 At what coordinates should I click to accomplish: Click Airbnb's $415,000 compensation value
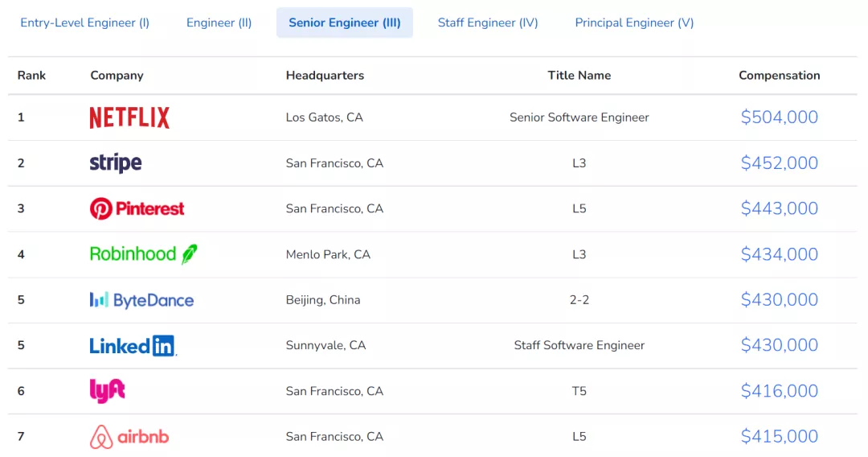(x=779, y=437)
